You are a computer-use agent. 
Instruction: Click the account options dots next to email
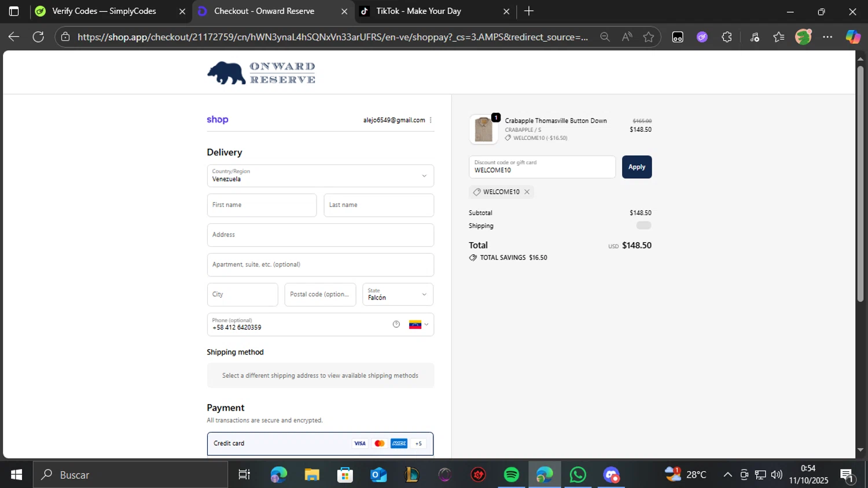tap(431, 120)
